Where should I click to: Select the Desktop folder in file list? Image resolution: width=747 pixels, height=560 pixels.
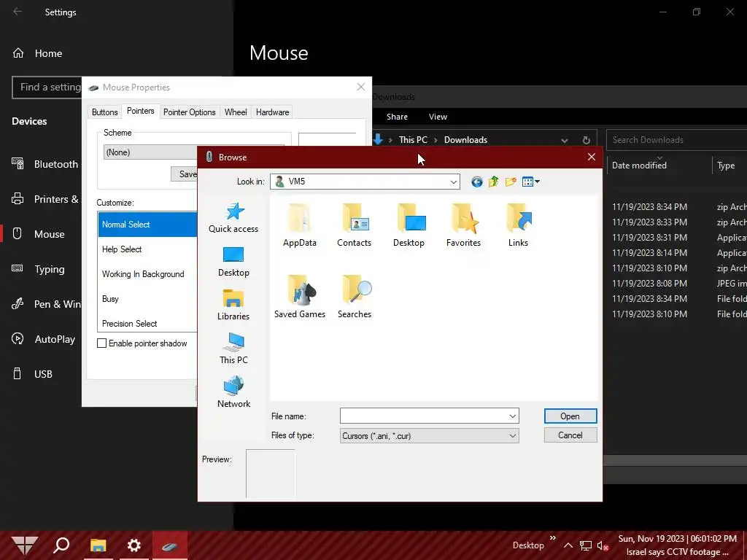tap(409, 225)
